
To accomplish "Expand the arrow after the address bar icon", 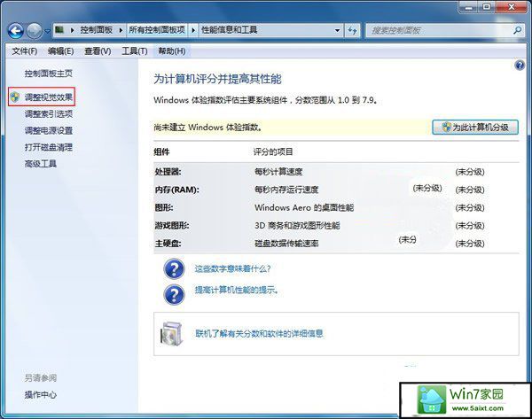I will (72, 30).
